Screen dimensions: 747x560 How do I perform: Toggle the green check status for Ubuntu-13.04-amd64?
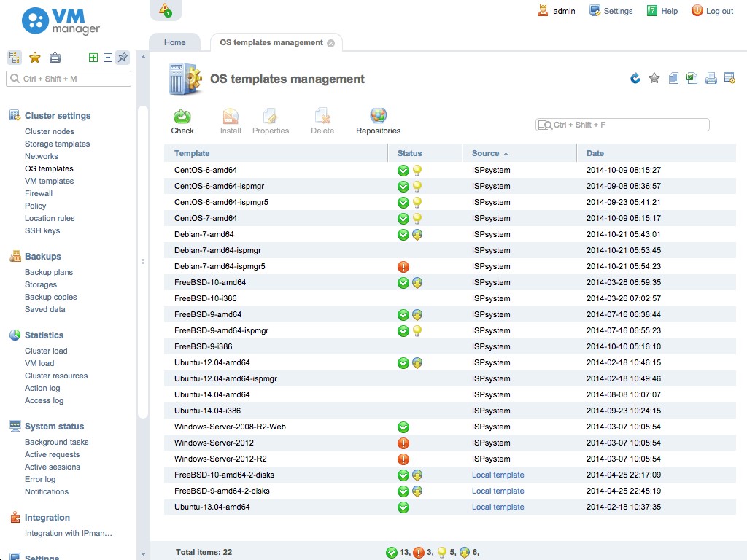403,507
